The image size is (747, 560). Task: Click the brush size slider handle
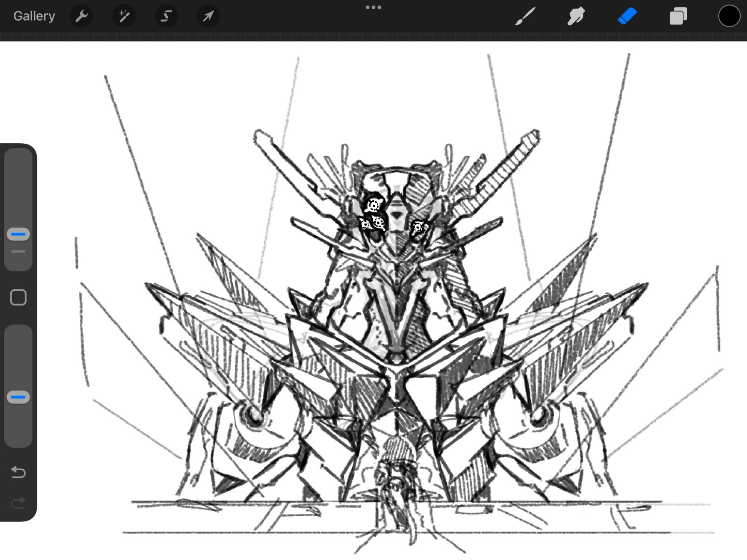coord(18,234)
